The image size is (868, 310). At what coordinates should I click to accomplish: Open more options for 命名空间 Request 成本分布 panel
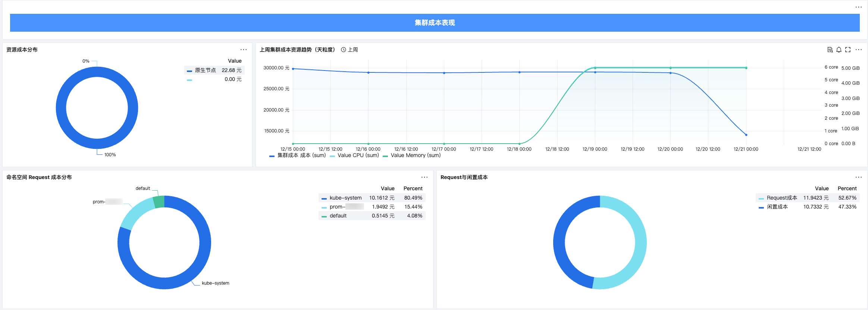click(424, 177)
